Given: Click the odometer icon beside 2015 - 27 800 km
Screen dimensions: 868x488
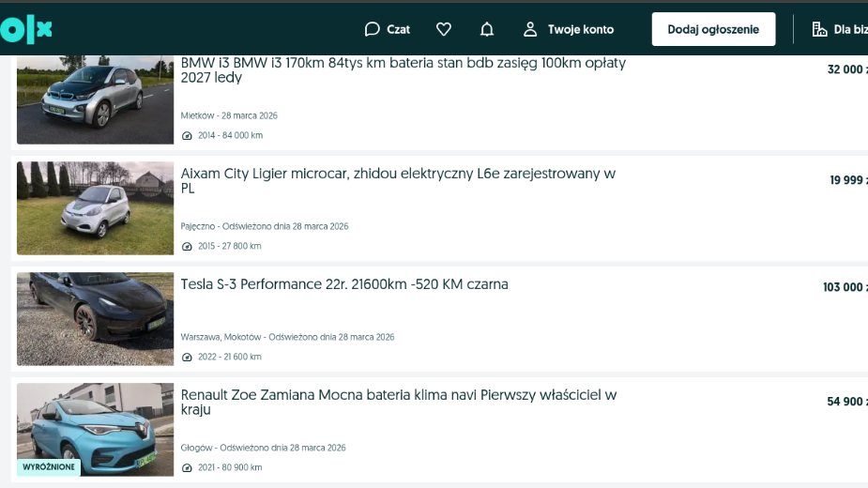Looking at the screenshot, I should coord(187,247).
